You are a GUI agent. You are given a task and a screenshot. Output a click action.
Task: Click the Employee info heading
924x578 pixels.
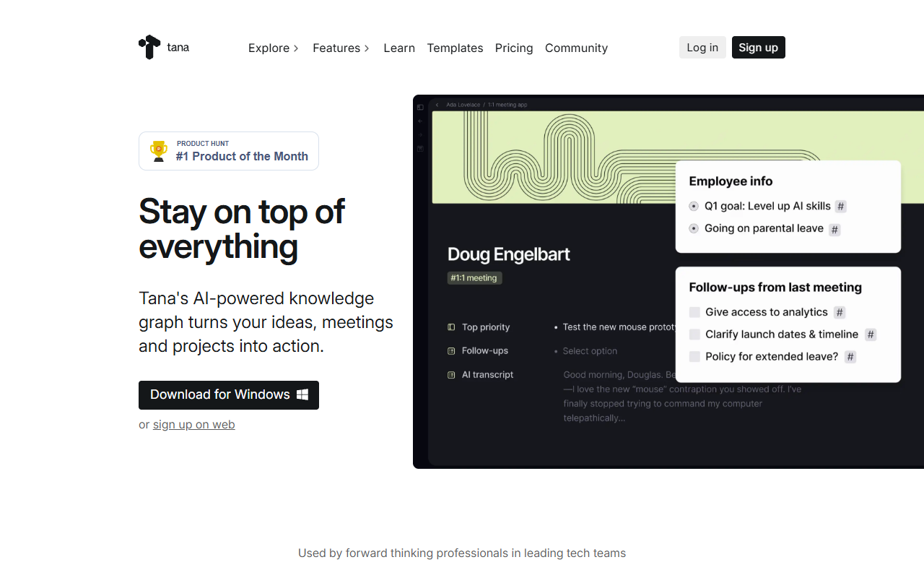(x=731, y=181)
